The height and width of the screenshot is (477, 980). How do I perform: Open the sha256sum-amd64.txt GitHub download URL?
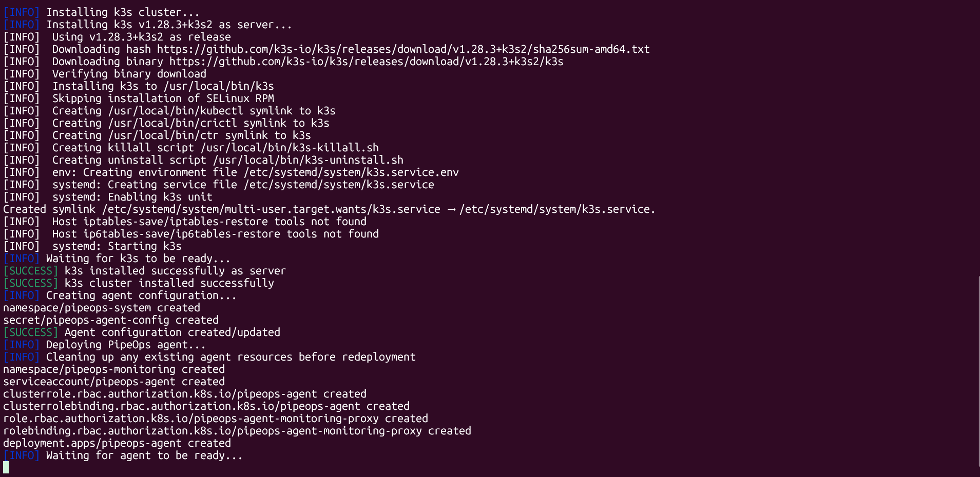click(403, 49)
